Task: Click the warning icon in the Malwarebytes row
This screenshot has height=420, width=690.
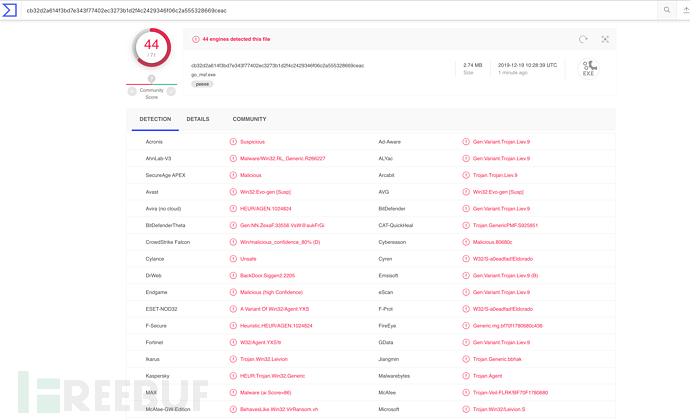Action: 466,376
